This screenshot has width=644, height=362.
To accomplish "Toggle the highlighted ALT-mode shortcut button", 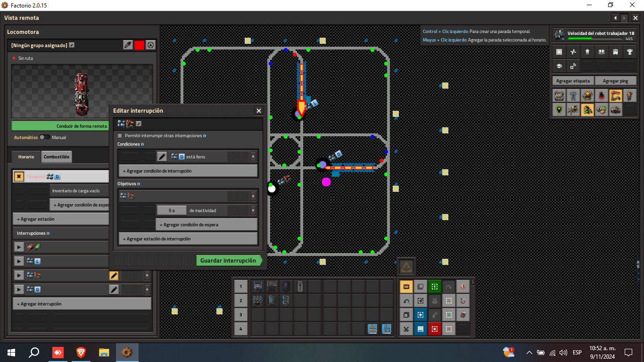I will (406, 286).
